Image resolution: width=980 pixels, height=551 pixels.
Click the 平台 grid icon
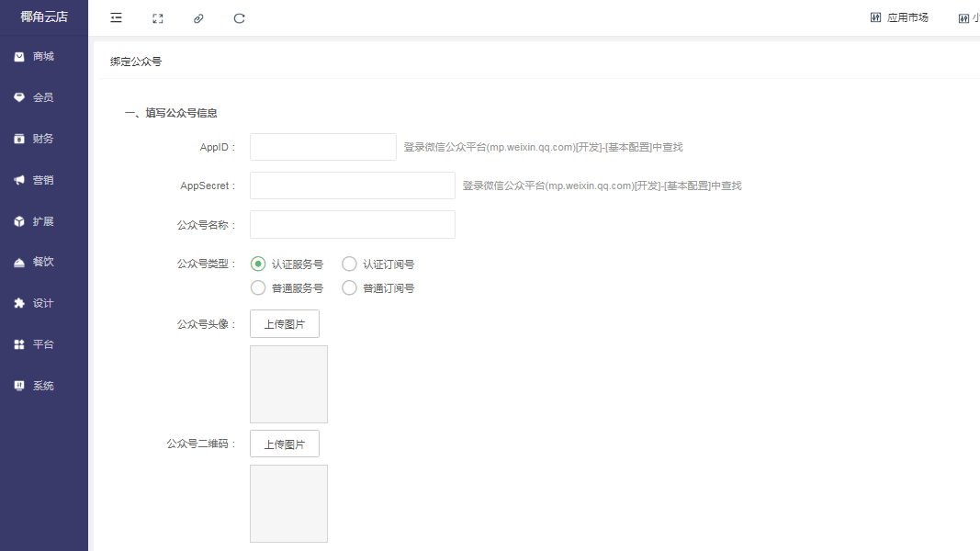pyautogui.click(x=19, y=344)
